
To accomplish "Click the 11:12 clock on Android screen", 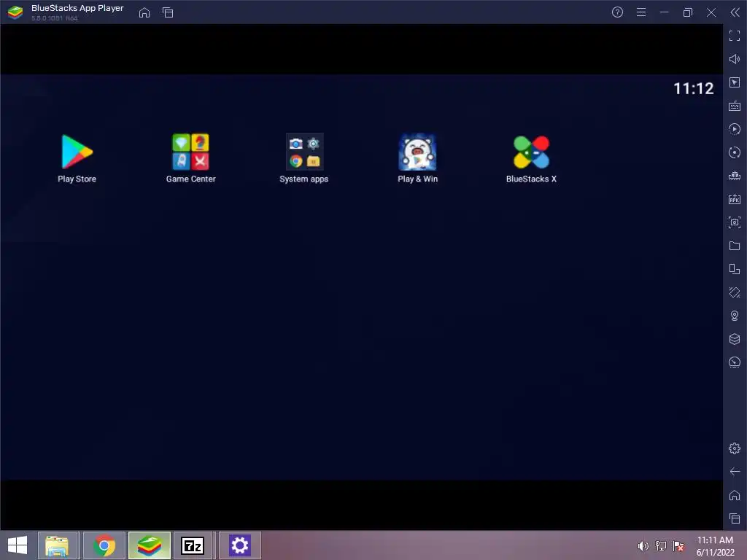I will (x=693, y=88).
